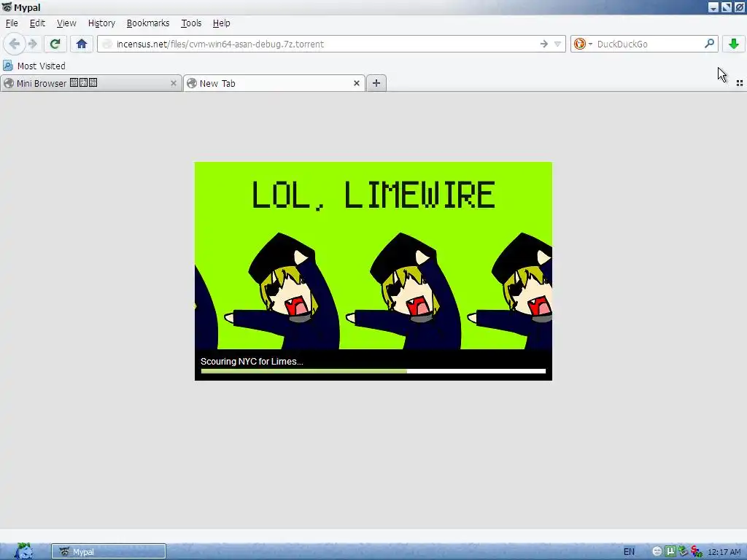Close the Mini Browser tab
Viewport: 747px width, 560px height.
click(174, 83)
